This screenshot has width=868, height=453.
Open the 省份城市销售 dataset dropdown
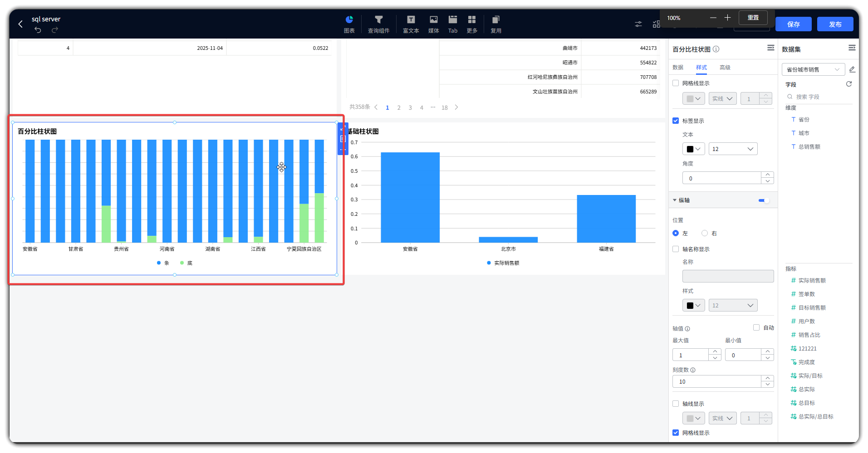coord(813,69)
